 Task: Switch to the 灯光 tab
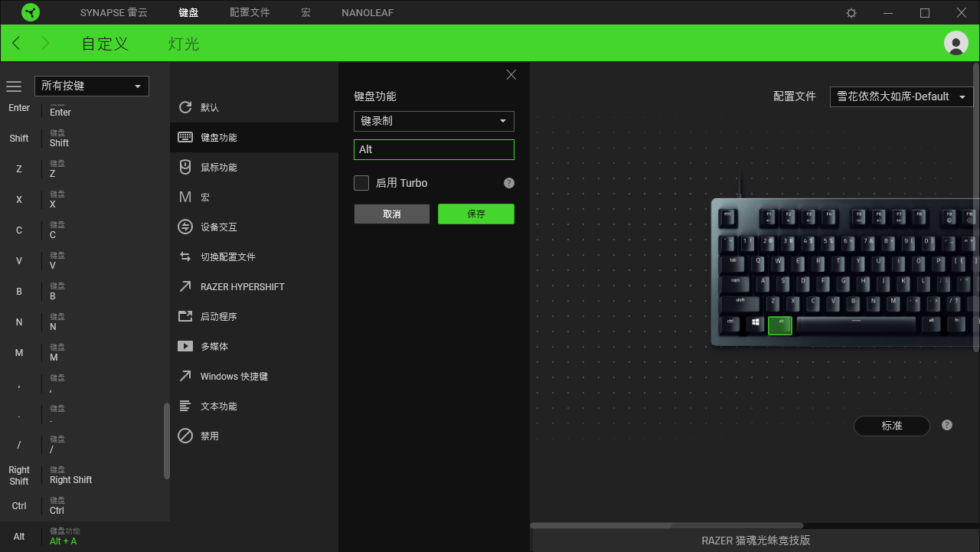click(x=184, y=44)
